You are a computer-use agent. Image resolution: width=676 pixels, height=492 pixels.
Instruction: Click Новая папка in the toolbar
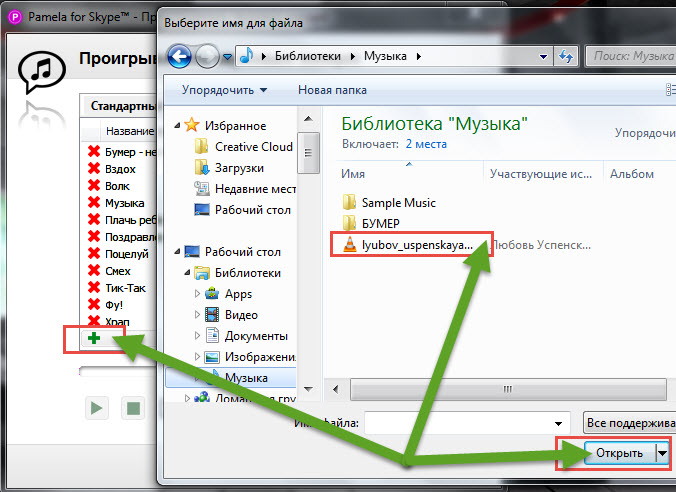pyautogui.click(x=332, y=90)
